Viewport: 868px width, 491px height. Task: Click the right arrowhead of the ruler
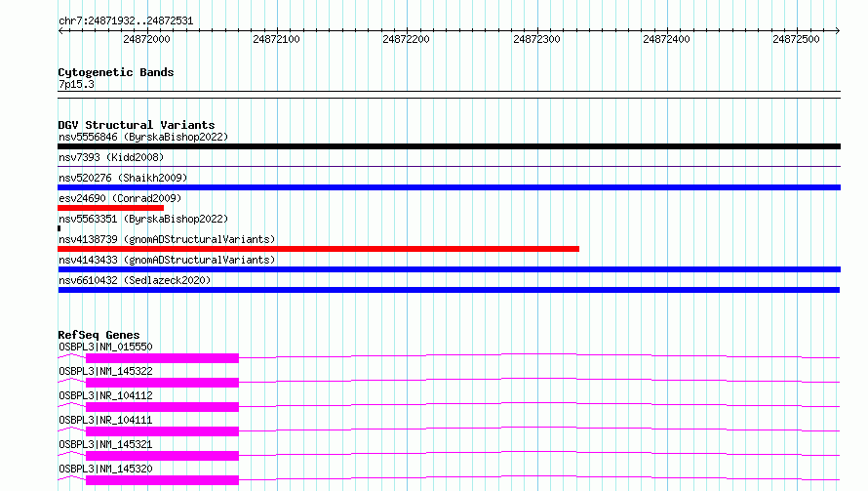click(x=838, y=31)
